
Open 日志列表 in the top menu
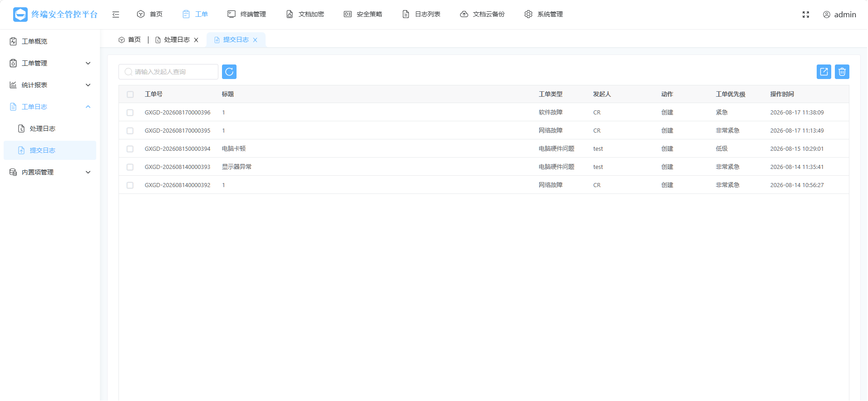click(428, 14)
